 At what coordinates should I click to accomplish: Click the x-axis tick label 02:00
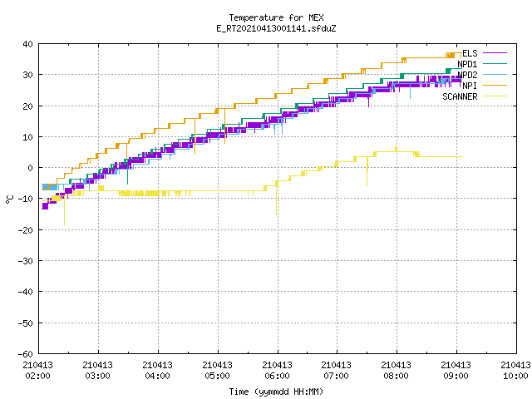coord(37,376)
